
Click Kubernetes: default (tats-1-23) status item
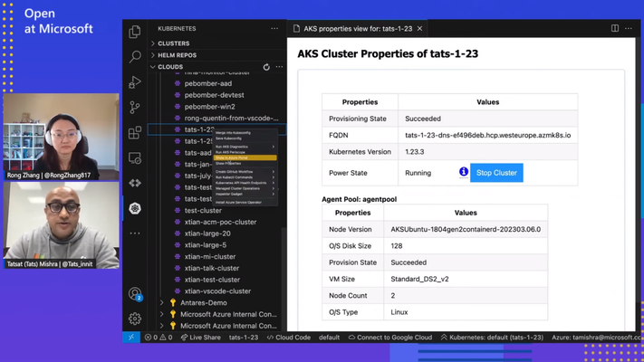[492, 338]
